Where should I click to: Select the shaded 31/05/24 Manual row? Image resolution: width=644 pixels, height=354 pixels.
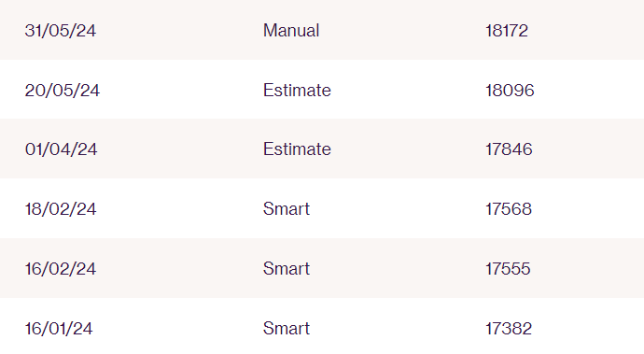tap(322, 30)
